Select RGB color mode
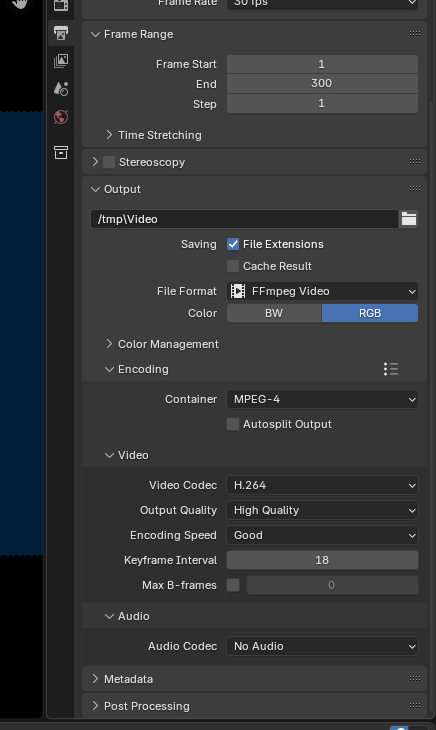Image resolution: width=436 pixels, height=730 pixels. pyautogui.click(x=370, y=313)
